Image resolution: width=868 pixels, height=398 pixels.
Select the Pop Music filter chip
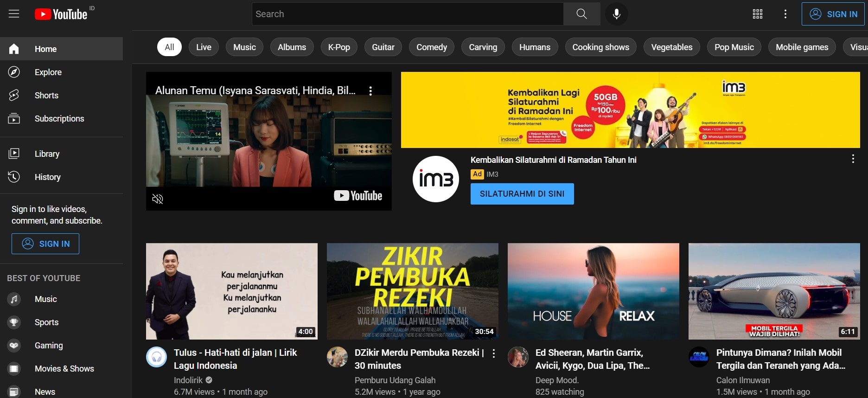pyautogui.click(x=734, y=47)
